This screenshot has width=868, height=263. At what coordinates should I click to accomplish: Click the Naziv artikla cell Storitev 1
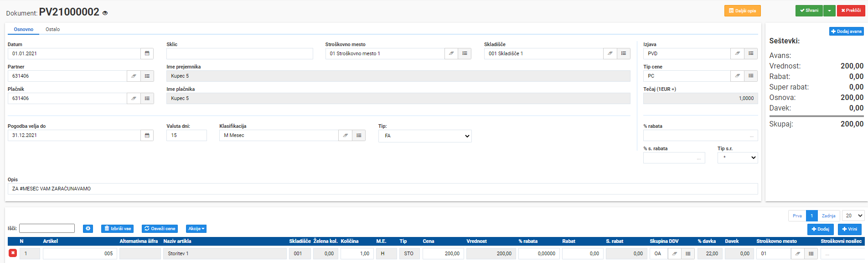tap(225, 253)
